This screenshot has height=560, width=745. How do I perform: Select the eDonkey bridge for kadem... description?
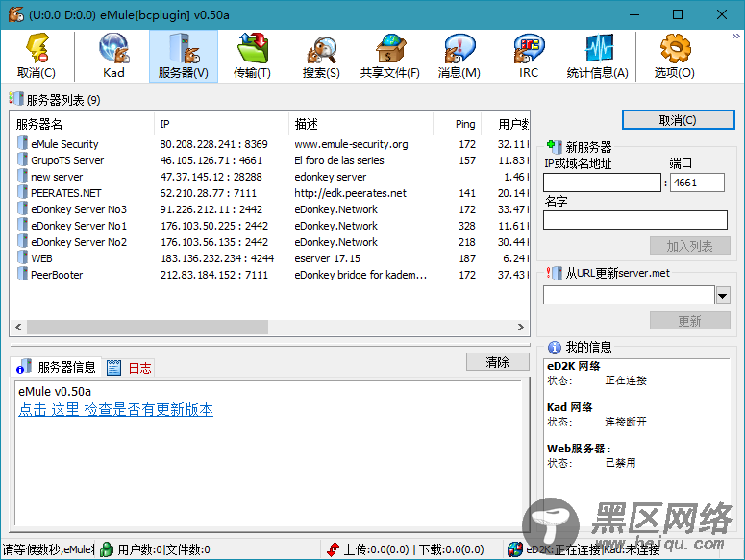point(360,275)
